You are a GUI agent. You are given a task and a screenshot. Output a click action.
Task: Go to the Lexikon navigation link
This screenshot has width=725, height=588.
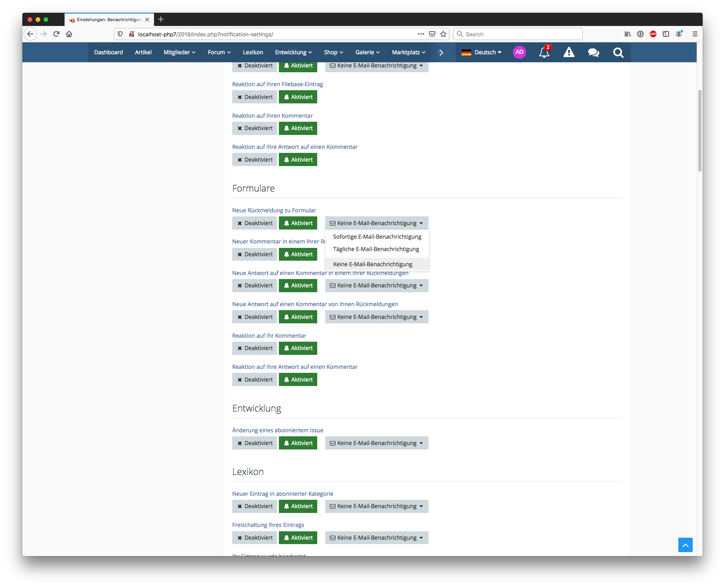pyautogui.click(x=253, y=52)
